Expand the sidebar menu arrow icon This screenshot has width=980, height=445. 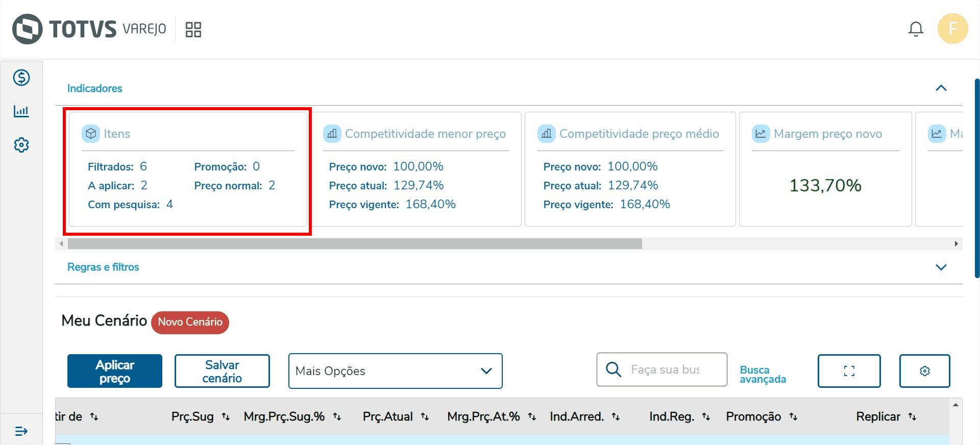[x=21, y=431]
